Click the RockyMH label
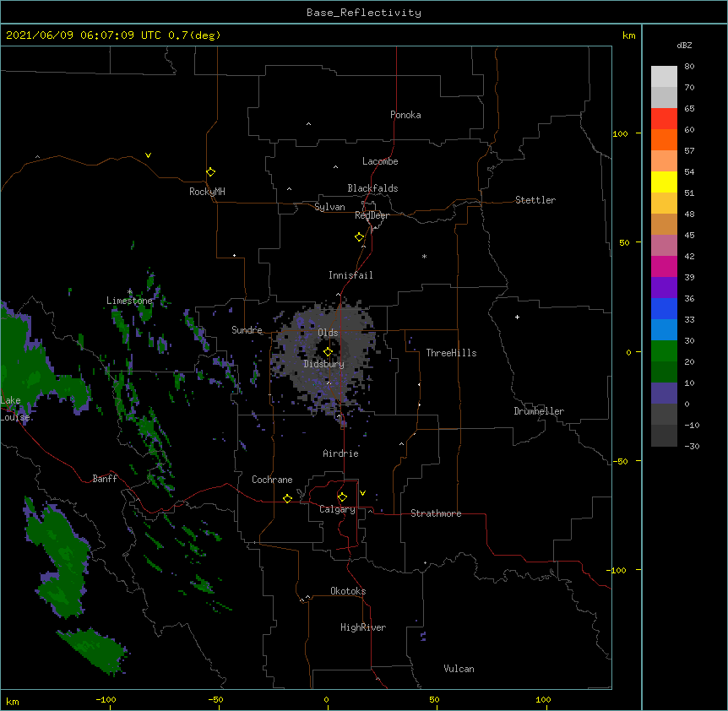The image size is (728, 711). [207, 192]
